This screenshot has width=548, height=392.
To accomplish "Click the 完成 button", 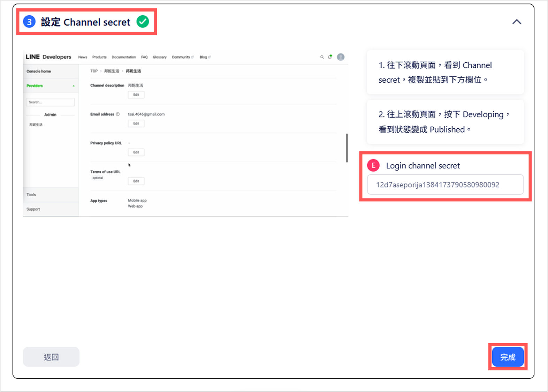I will click(x=508, y=357).
